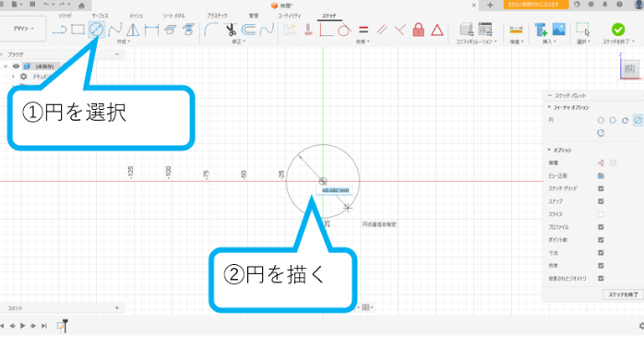Click the Configure table icon

click(485, 30)
